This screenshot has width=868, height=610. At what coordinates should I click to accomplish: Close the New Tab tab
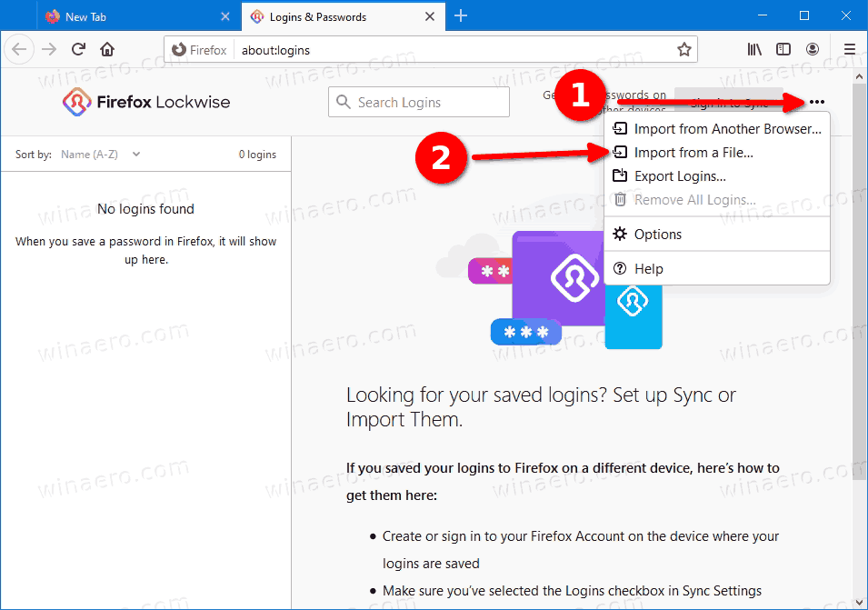pos(225,16)
